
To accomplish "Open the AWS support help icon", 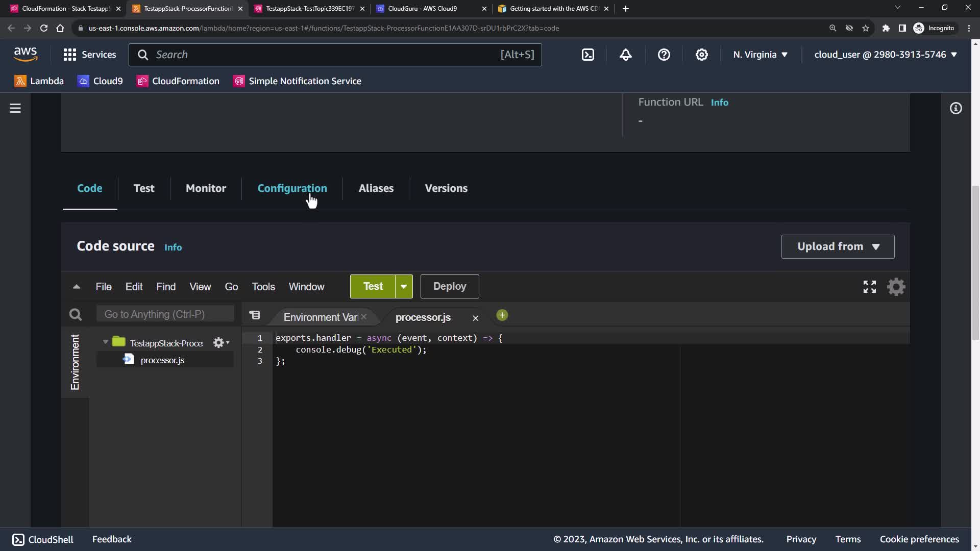I will 664,55.
